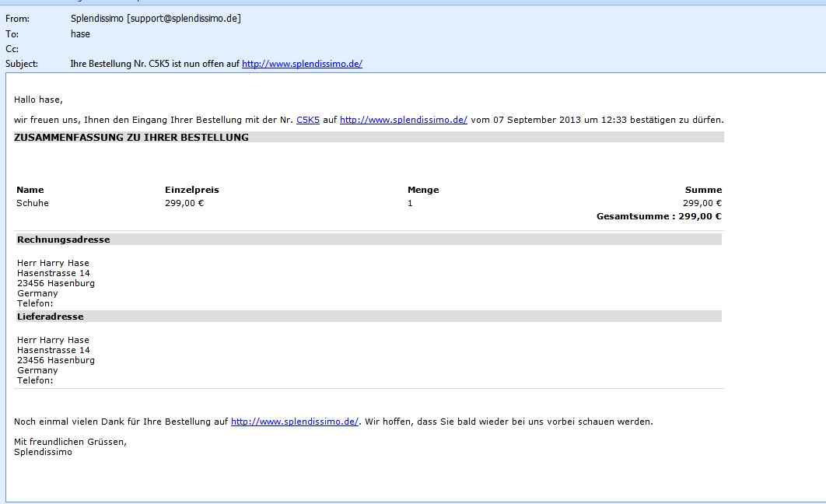
Task: Click 'Germany' under Lieferadresse
Action: point(37,370)
